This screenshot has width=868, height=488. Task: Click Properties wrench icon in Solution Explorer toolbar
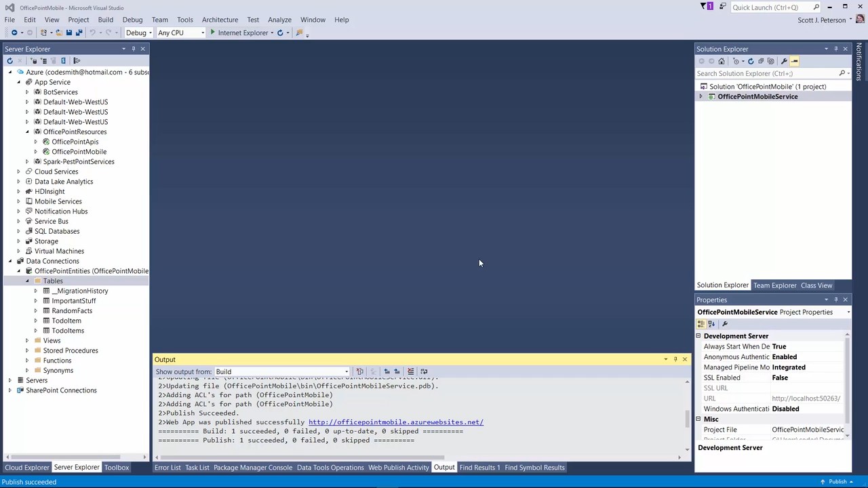click(784, 61)
